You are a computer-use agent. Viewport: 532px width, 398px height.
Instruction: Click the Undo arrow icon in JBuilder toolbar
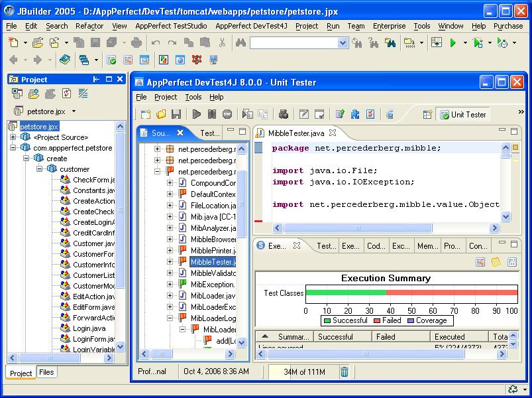[156, 42]
